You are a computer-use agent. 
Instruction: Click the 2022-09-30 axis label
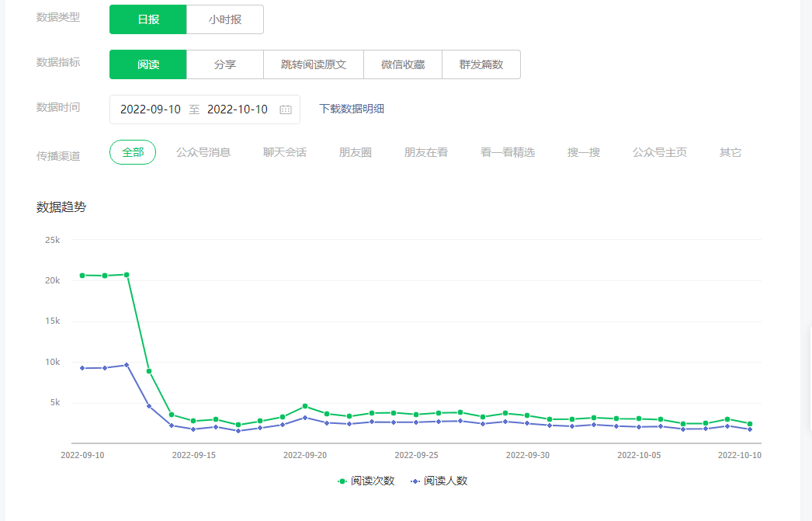pos(528,455)
